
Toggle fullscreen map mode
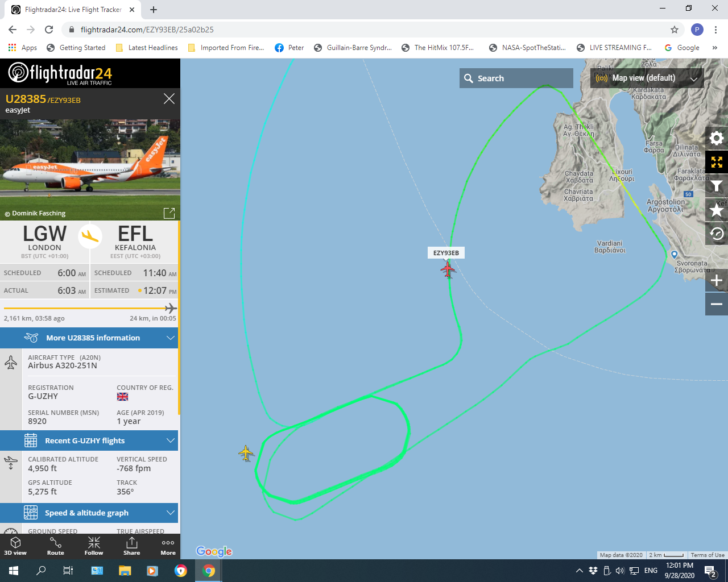[x=717, y=162]
